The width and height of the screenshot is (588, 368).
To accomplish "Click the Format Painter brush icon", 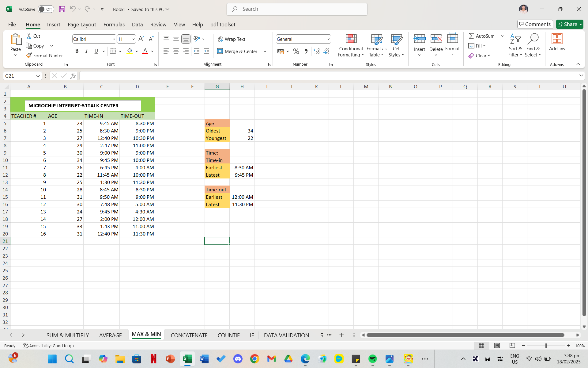I will click(x=29, y=56).
